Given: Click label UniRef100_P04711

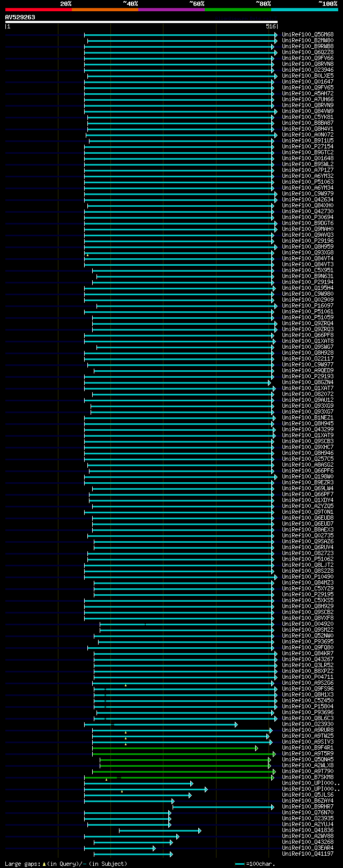Looking at the screenshot, I should (x=308, y=677).
